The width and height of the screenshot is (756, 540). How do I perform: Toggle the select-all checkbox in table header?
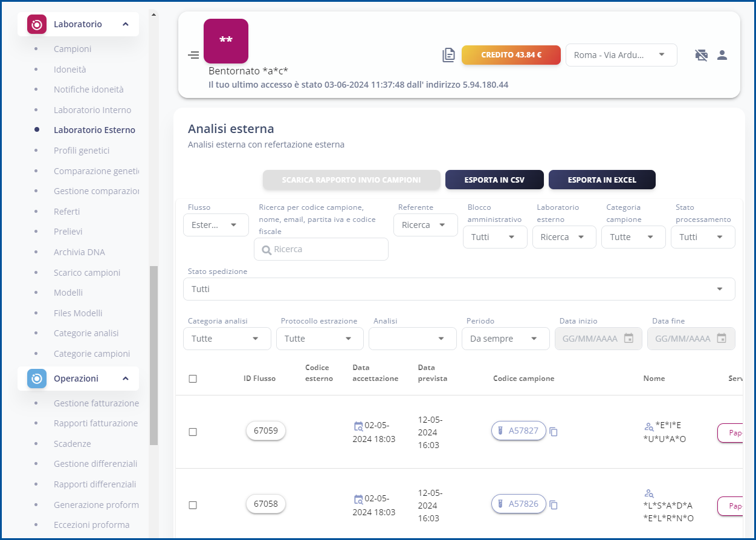(x=193, y=379)
